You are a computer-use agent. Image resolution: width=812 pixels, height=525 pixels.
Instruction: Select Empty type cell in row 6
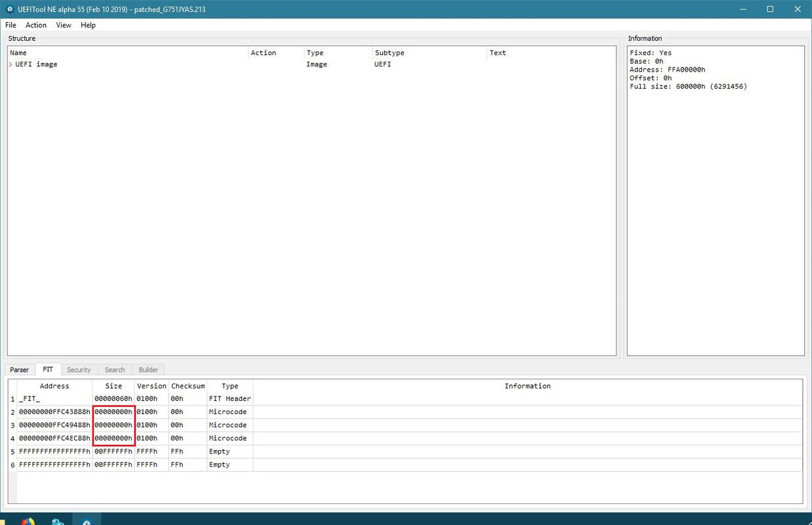click(x=230, y=465)
